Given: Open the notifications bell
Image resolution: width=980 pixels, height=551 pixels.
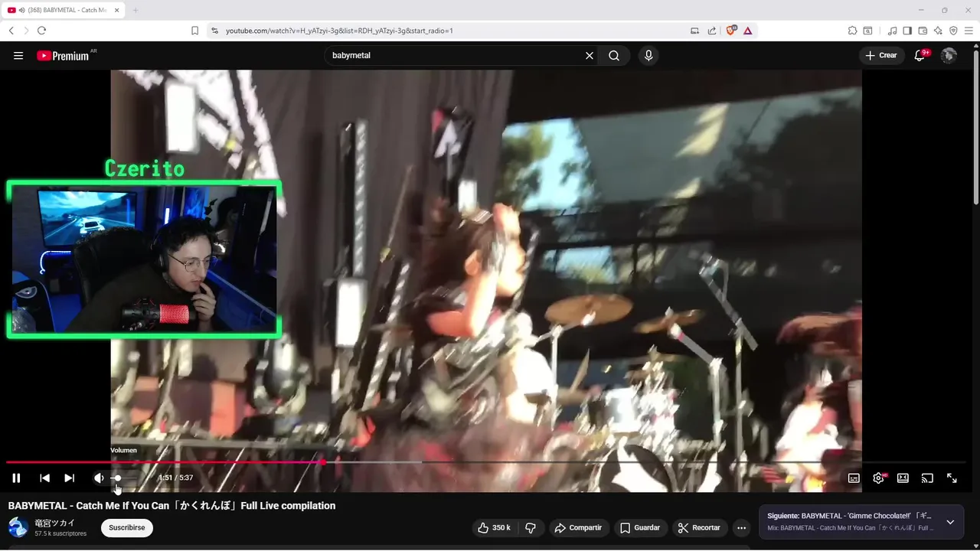Looking at the screenshot, I should 921,55.
